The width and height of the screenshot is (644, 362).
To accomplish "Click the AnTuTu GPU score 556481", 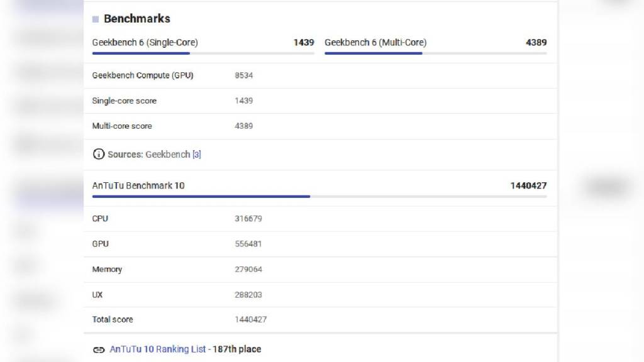I will pos(248,244).
